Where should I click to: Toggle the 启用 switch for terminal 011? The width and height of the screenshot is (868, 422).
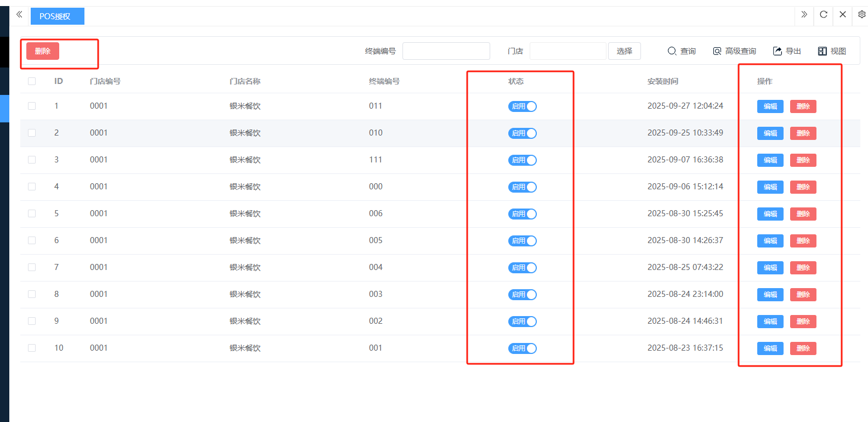(x=522, y=106)
